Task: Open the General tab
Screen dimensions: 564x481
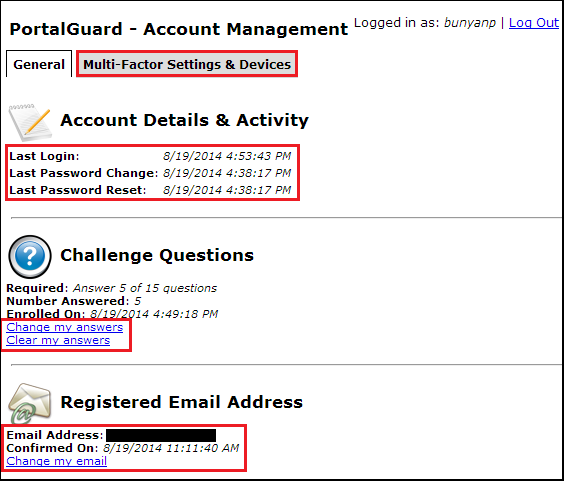Action: tap(39, 64)
